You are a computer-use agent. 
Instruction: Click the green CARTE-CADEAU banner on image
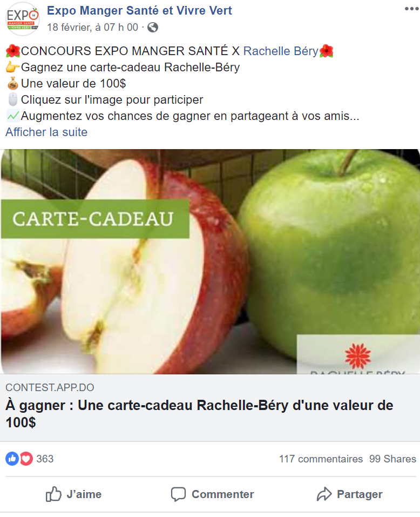click(x=95, y=219)
